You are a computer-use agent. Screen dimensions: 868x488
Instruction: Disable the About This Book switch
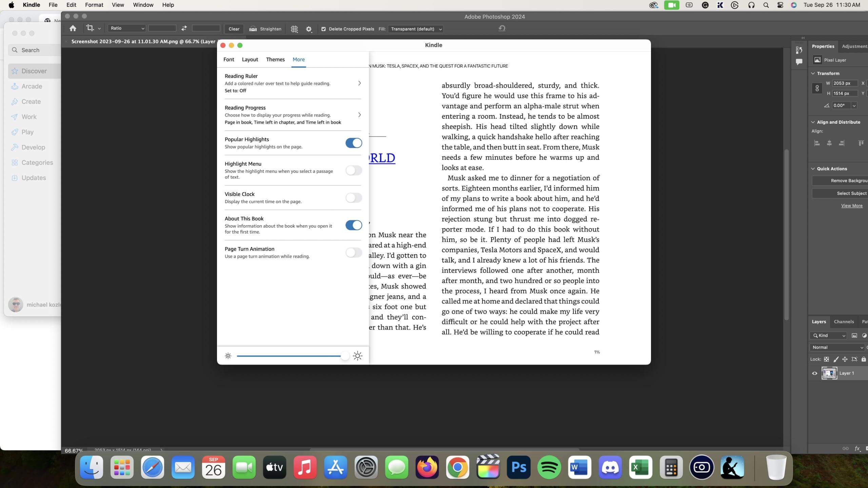[354, 225]
